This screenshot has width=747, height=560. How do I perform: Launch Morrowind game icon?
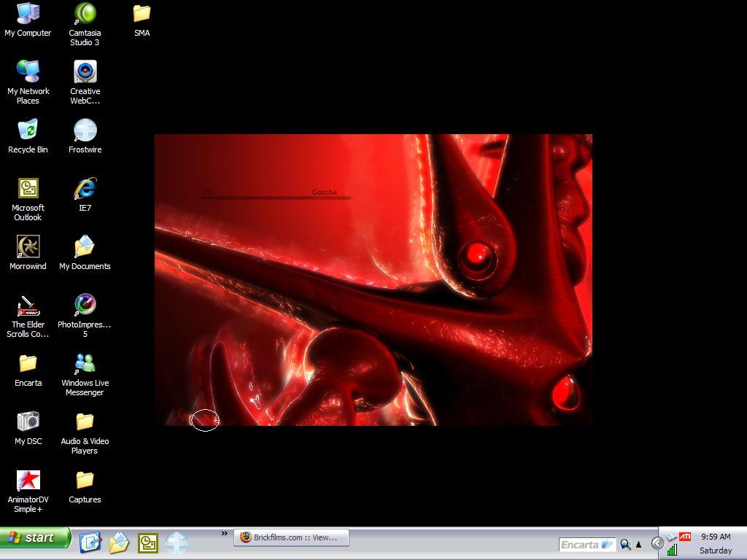click(28, 247)
